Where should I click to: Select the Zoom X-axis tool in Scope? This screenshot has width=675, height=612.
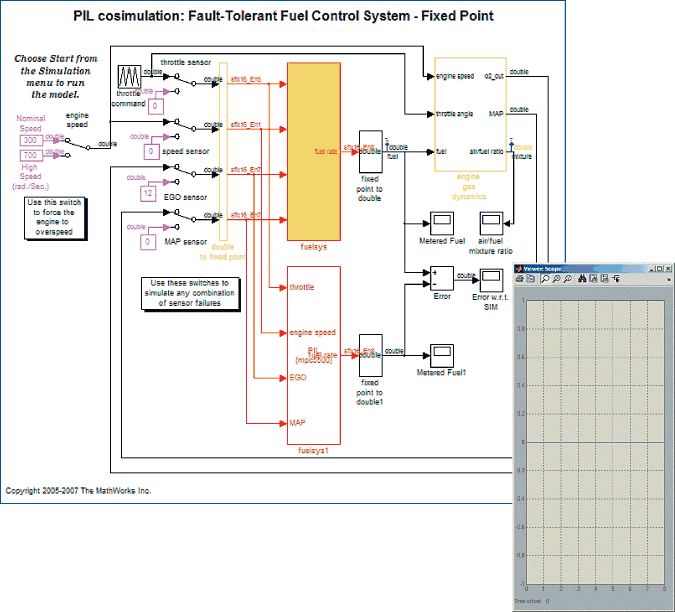click(x=556, y=279)
